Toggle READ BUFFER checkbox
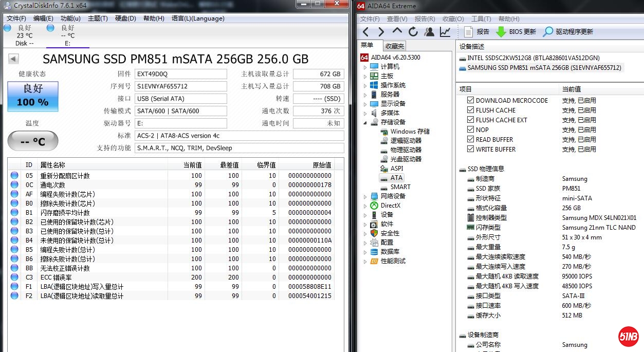Image resolution: width=644 pixels, height=352 pixels. point(470,140)
